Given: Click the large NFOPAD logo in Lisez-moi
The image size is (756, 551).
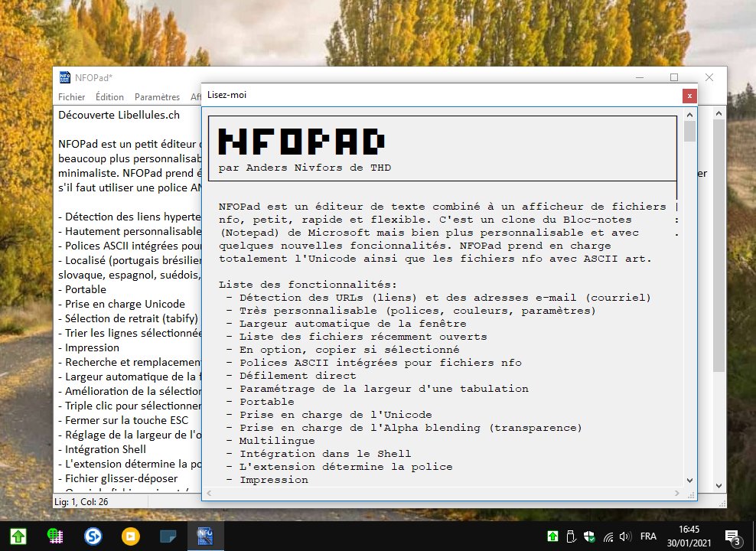Looking at the screenshot, I should click(301, 142).
